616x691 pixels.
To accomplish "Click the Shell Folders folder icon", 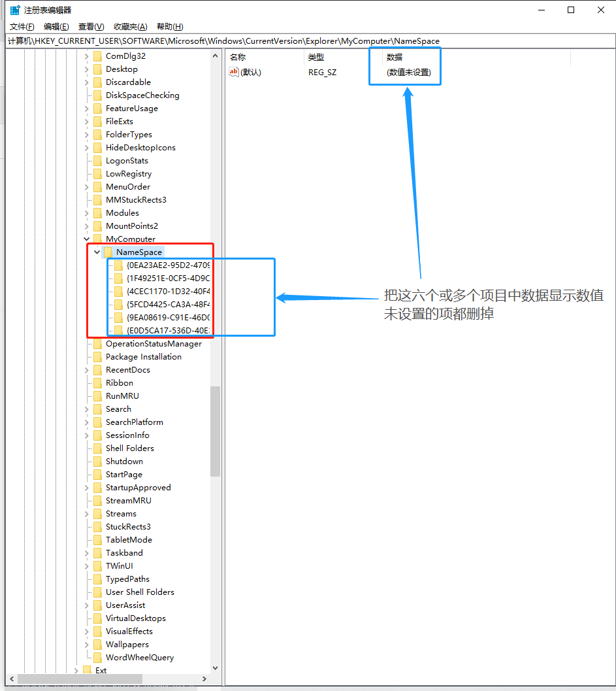I will pyautogui.click(x=98, y=448).
